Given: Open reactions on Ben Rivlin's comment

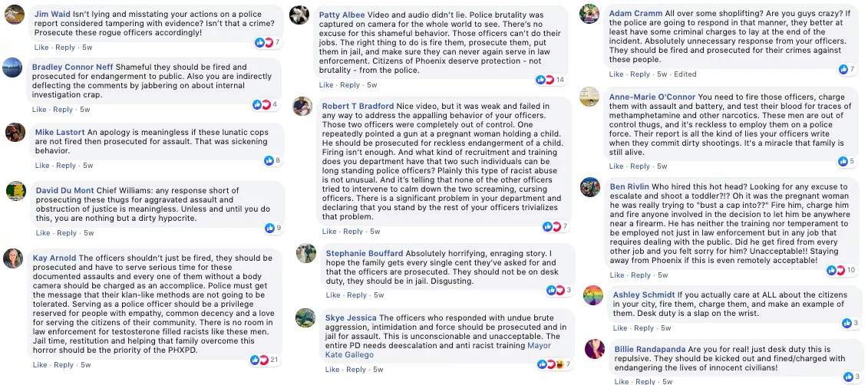Looking at the screenshot, I should (x=836, y=270).
